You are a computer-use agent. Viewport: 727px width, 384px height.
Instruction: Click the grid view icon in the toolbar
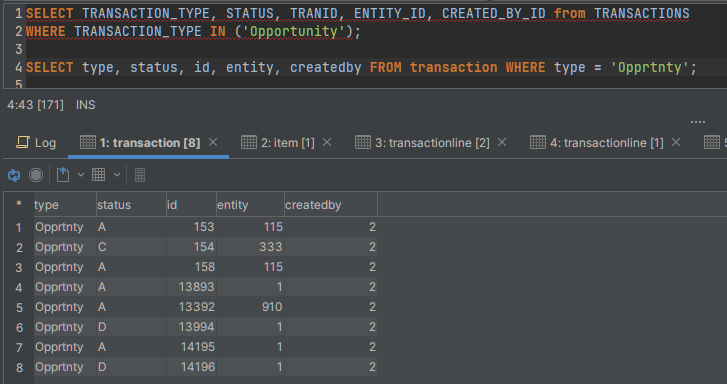[98, 175]
